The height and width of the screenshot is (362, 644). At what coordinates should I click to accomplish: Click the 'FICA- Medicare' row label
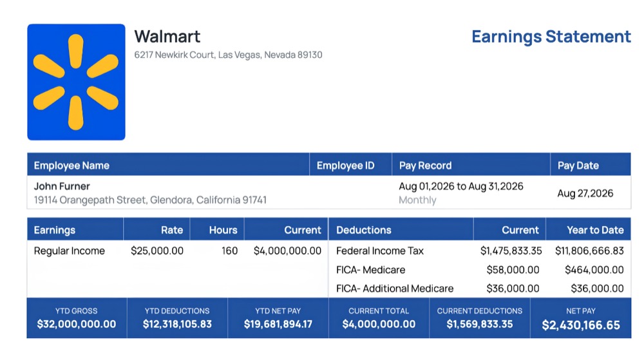pos(370,269)
